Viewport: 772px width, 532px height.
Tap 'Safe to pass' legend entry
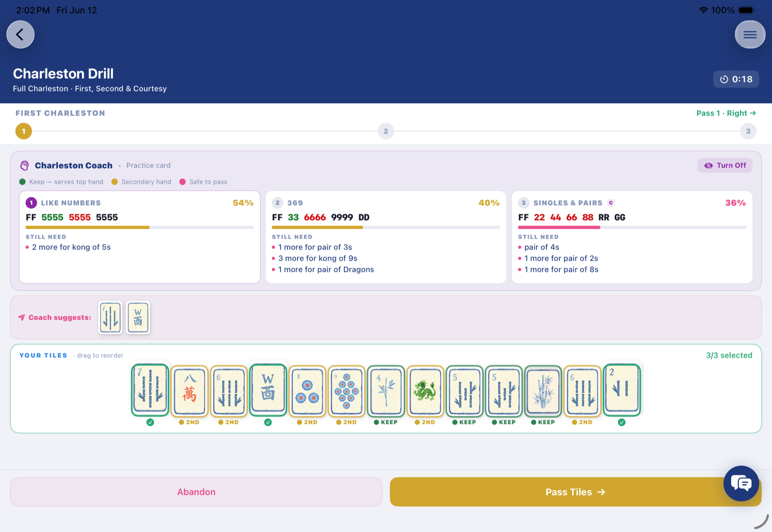tap(203, 182)
